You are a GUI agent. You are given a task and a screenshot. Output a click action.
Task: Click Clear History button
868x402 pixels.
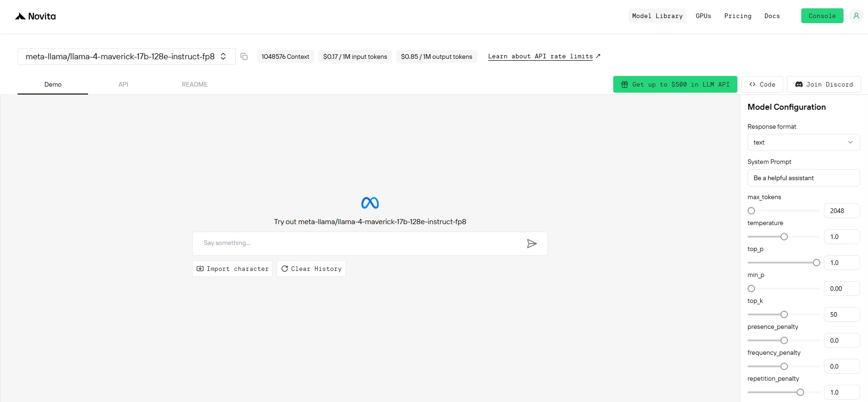[x=311, y=269]
